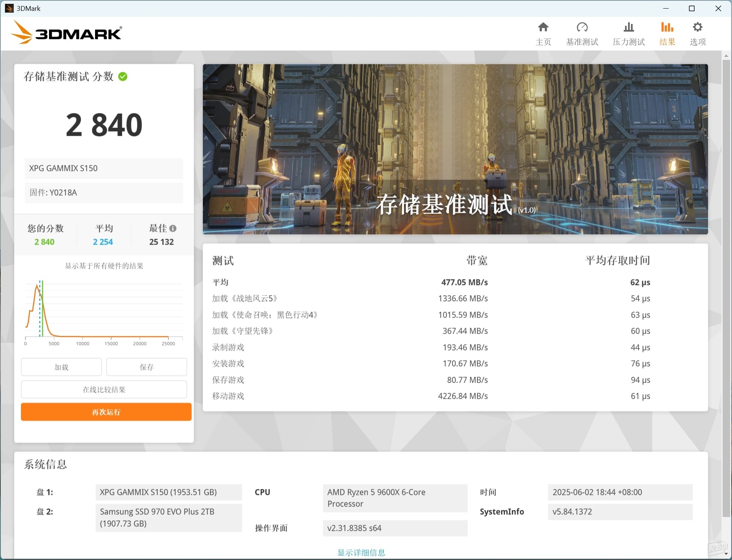
Task: Open the 主页 home icon
Action: [543, 27]
